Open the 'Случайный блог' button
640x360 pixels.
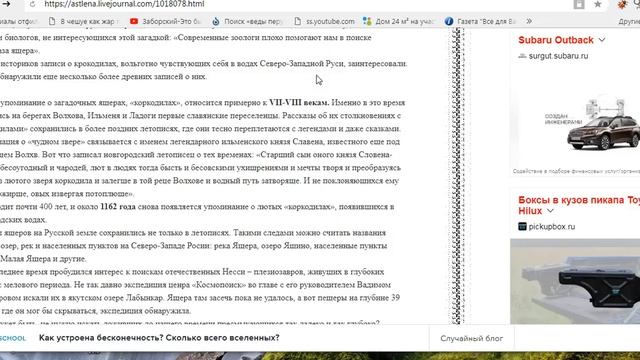pos(471,338)
